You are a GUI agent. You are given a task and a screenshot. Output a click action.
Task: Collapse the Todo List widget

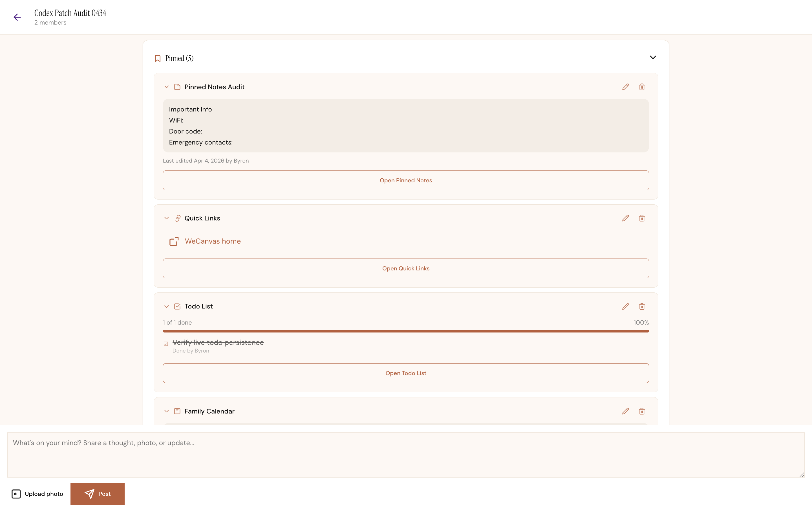(167, 306)
